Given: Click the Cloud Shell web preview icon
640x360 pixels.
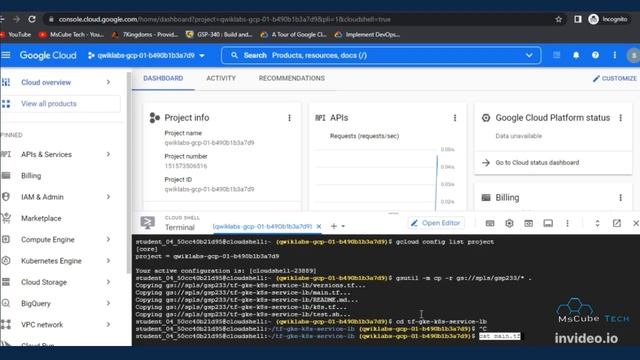Looking at the screenshot, I should (528, 223).
